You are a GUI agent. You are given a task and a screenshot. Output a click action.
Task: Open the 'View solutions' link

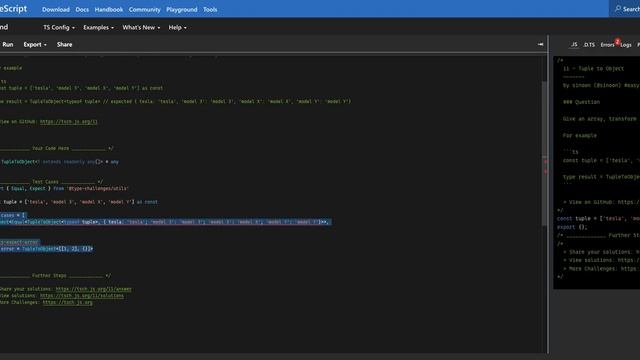click(x=82, y=296)
